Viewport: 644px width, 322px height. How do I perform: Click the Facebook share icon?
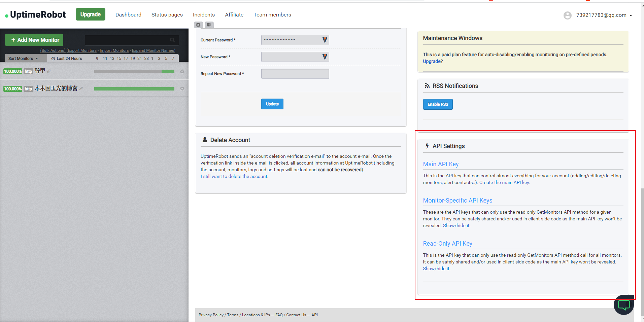coord(209,25)
